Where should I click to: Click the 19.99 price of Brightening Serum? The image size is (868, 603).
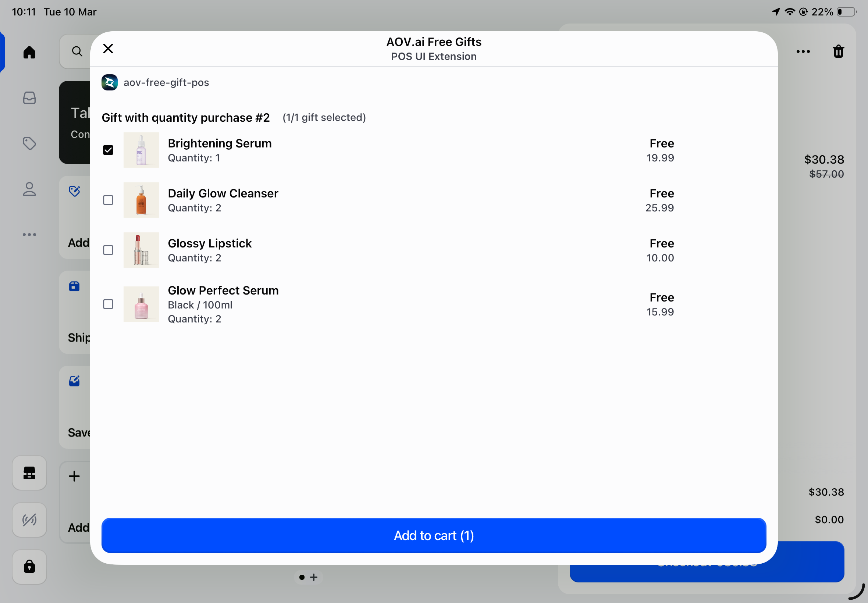(660, 157)
